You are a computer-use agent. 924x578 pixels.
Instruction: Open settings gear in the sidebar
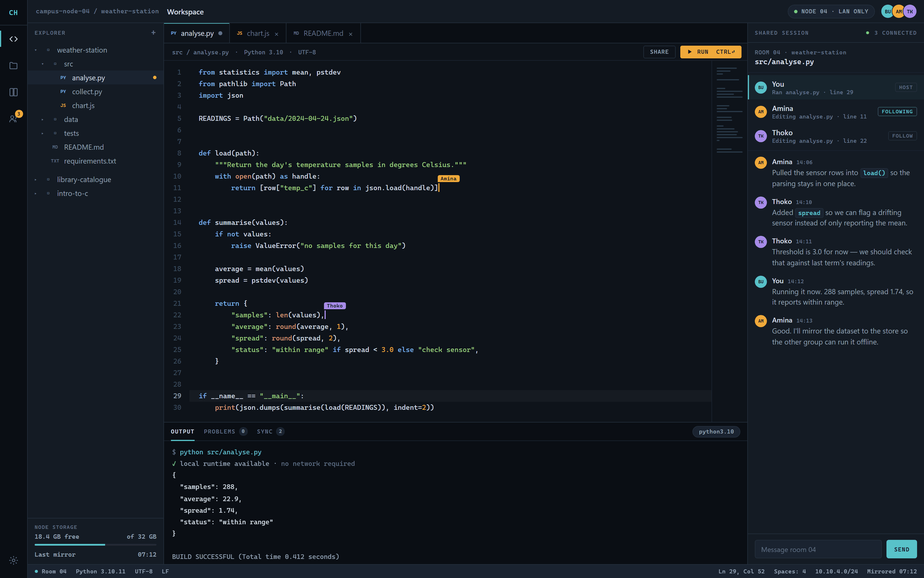tap(13, 560)
